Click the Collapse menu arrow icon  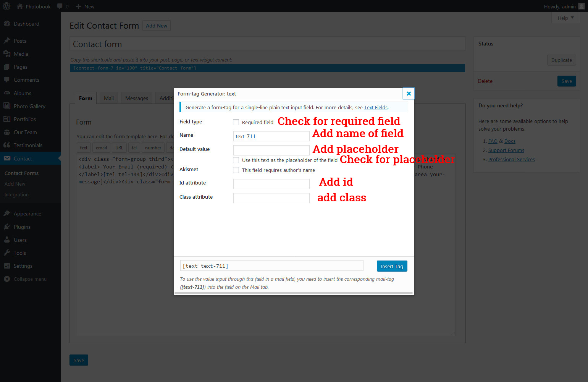[7, 279]
